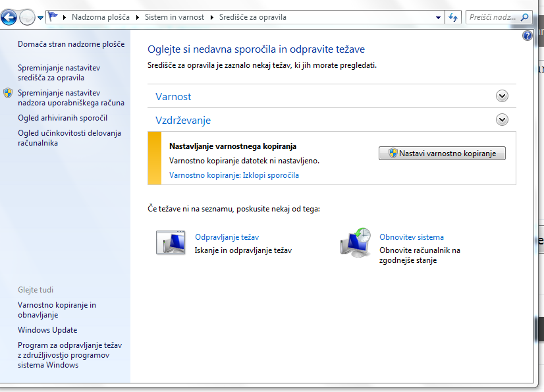Click the refresh icon beside address bar
The height and width of the screenshot is (392, 544).
click(x=452, y=18)
